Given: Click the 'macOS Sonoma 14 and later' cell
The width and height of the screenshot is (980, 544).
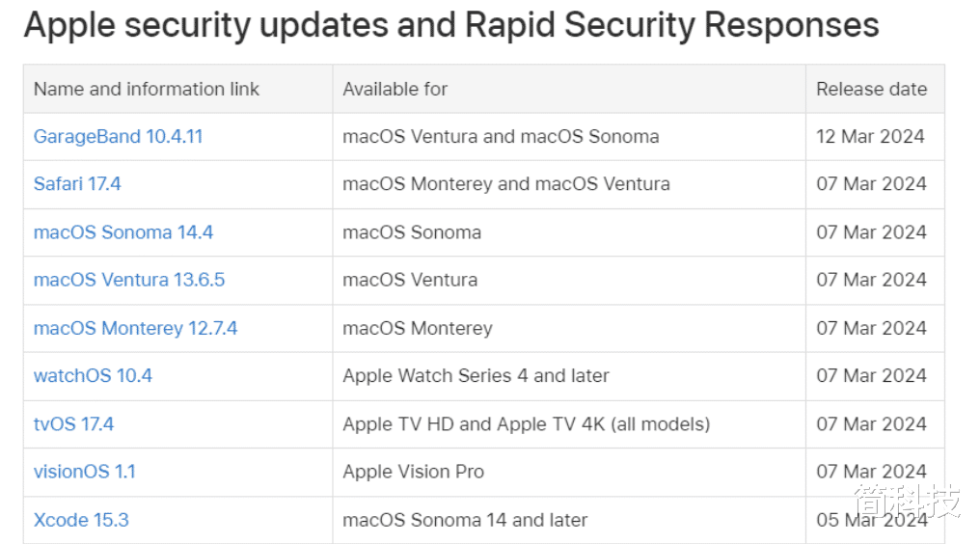Looking at the screenshot, I should [x=465, y=520].
